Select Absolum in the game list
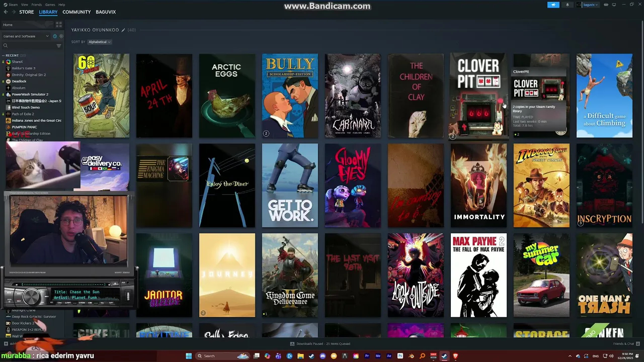The image size is (644, 362). pos(18,87)
